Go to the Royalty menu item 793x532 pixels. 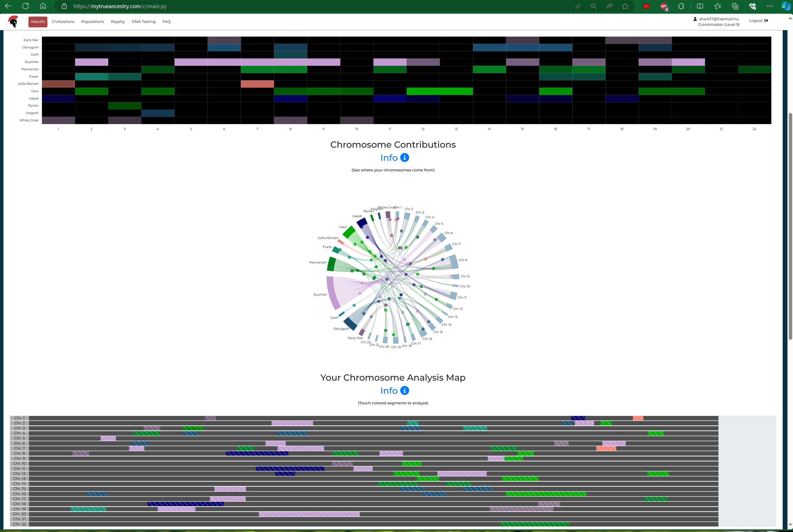point(118,22)
